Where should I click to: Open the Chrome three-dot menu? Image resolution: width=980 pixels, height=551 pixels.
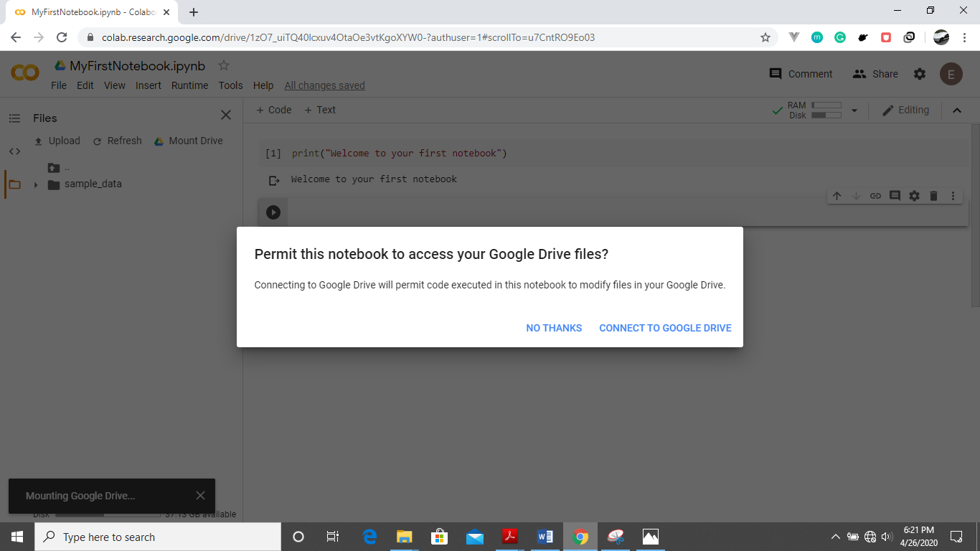tap(965, 37)
